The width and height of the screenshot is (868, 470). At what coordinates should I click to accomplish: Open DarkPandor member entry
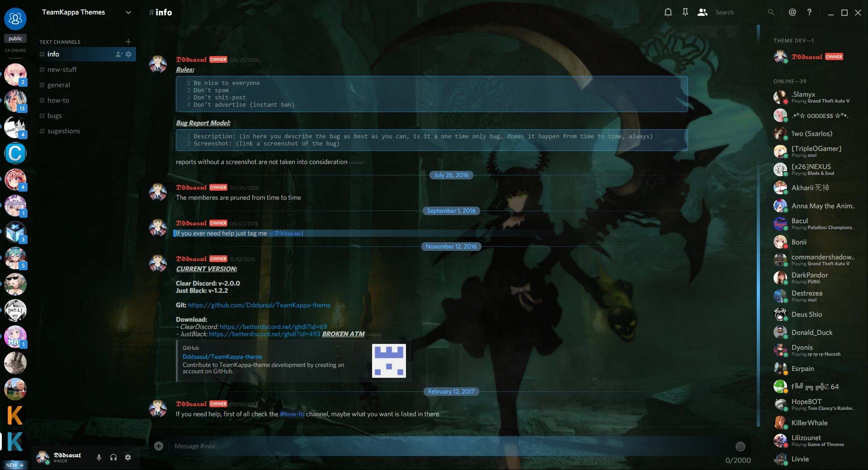pos(814,278)
